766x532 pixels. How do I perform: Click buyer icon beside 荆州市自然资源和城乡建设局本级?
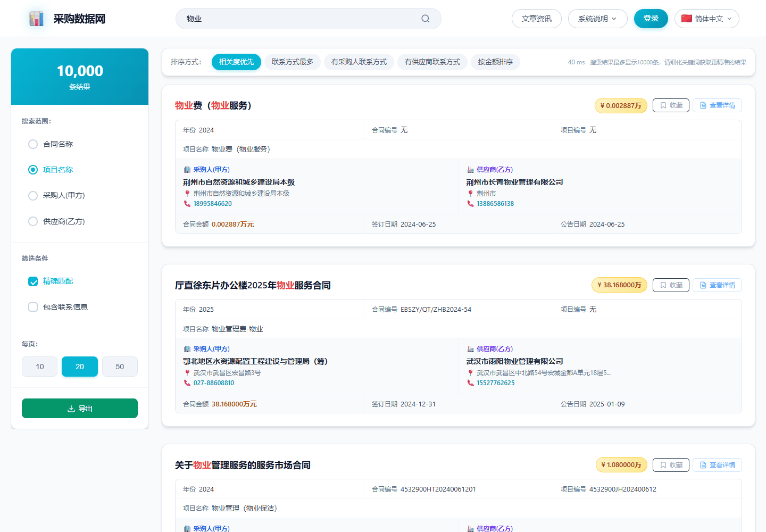click(187, 170)
